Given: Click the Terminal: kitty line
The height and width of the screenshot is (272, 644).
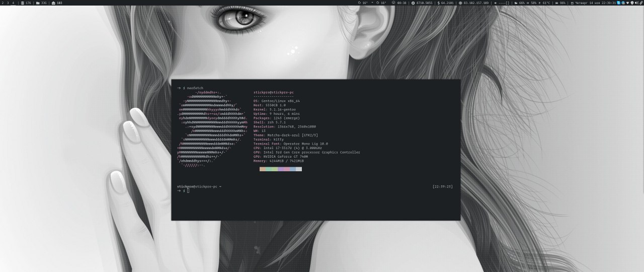Looking at the screenshot, I should coord(269,140).
